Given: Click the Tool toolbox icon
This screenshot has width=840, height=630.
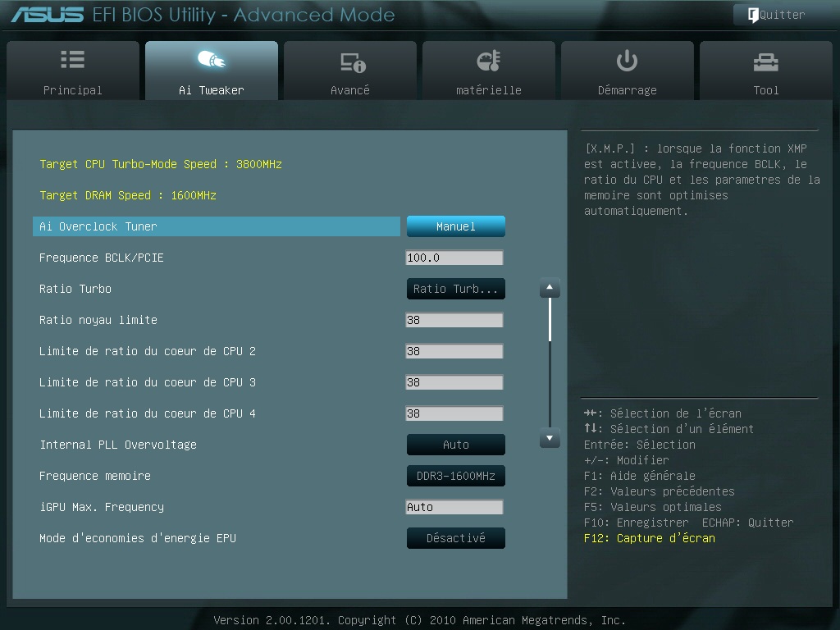Looking at the screenshot, I should [x=765, y=62].
